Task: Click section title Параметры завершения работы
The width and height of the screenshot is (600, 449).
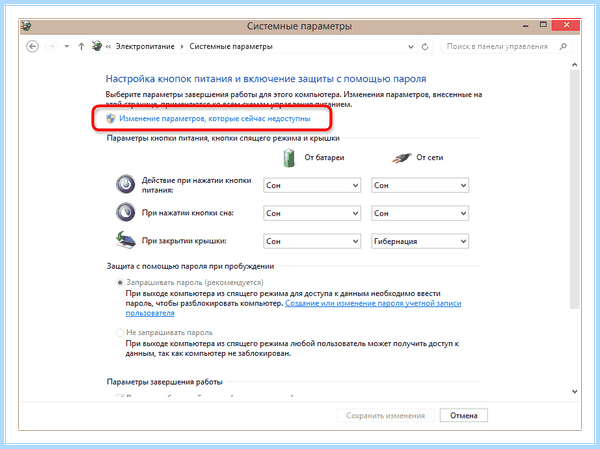Action: [x=165, y=382]
